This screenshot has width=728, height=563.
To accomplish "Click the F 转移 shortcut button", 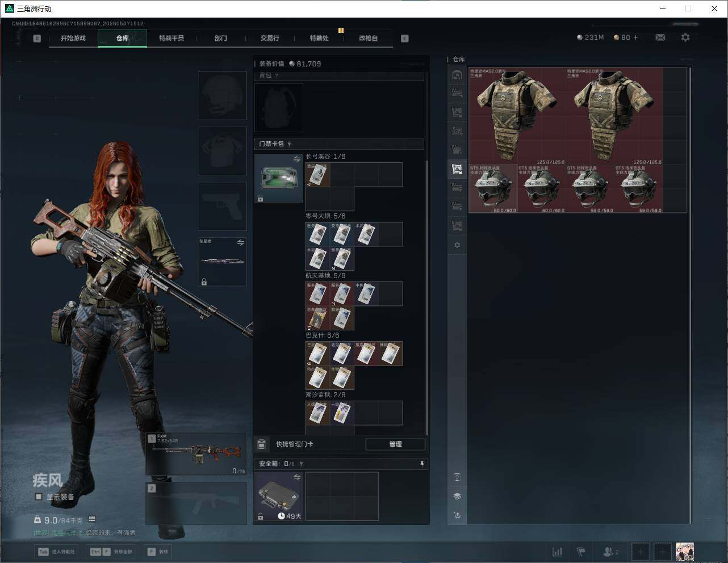I will (x=158, y=552).
